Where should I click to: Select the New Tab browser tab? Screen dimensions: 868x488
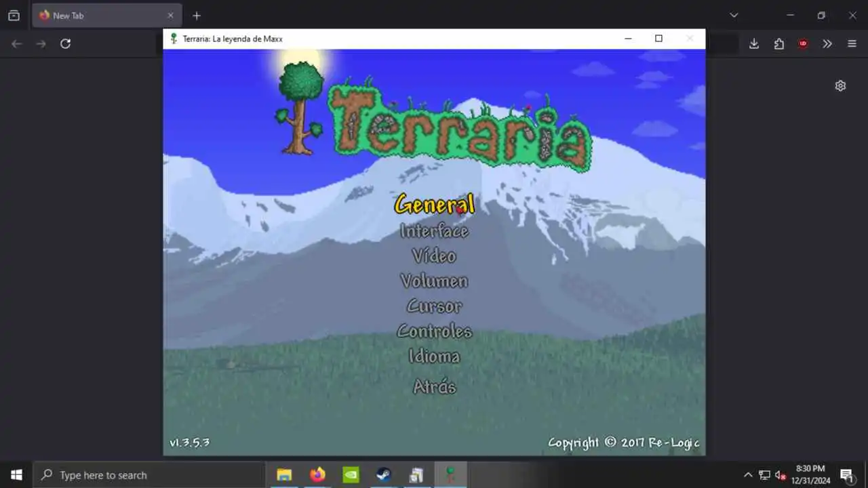coord(106,15)
